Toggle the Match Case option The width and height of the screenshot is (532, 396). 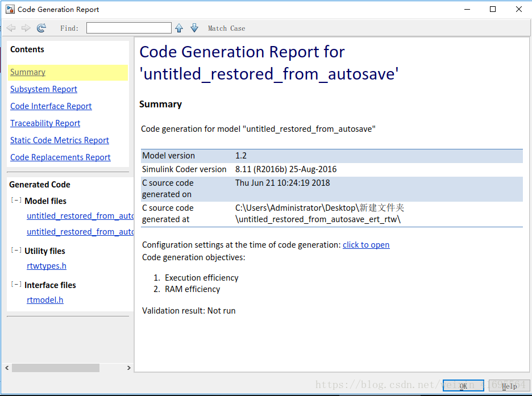coord(226,28)
